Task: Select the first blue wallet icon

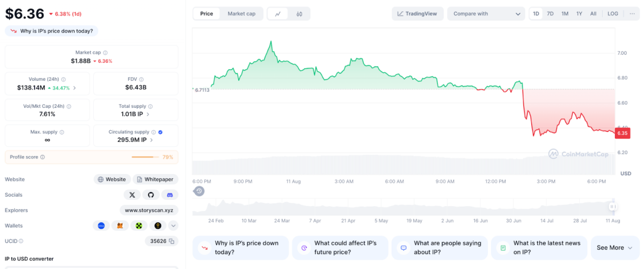Action: (x=101, y=226)
